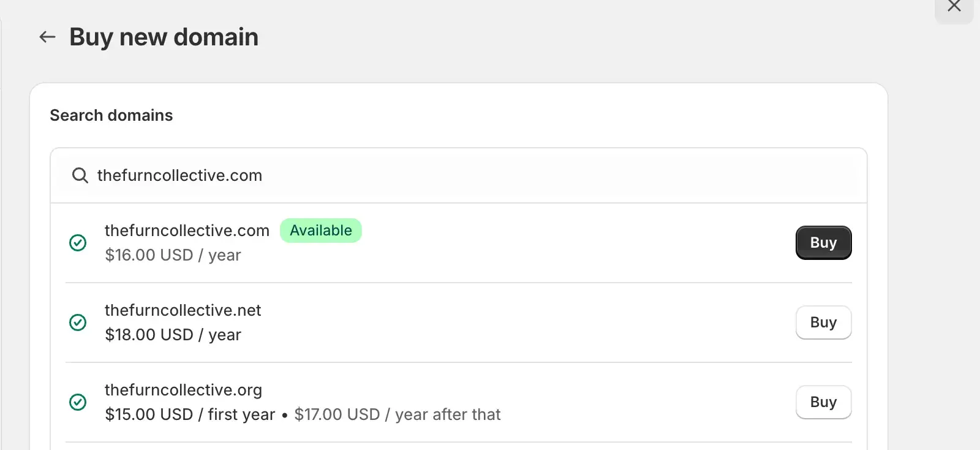Click the $18.00 USD / year price

pyautogui.click(x=173, y=335)
